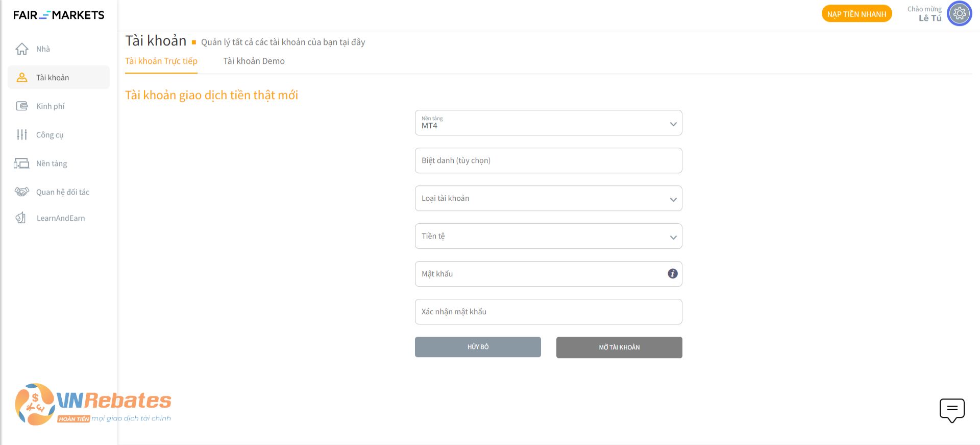Screen dimensions: 980x445
Task: Click the password info icon
Action: (673, 274)
